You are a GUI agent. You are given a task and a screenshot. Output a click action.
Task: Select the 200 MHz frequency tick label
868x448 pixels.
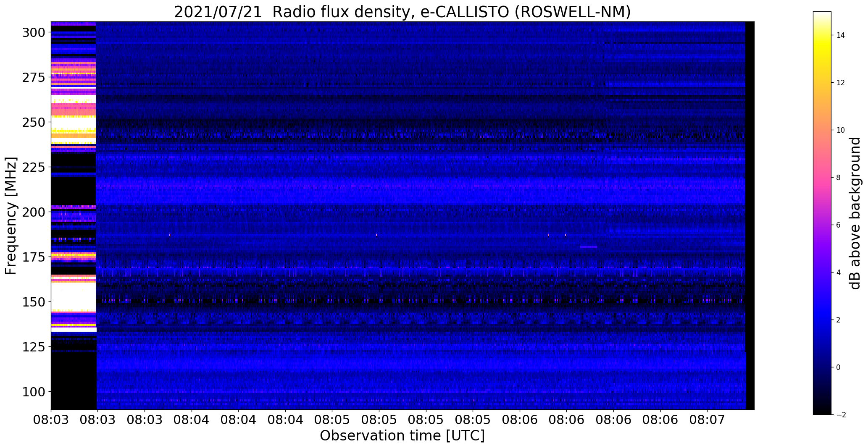(x=34, y=212)
